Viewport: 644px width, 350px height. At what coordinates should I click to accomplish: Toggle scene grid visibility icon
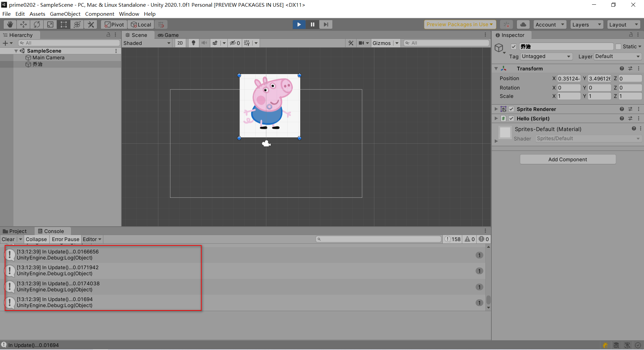(247, 43)
